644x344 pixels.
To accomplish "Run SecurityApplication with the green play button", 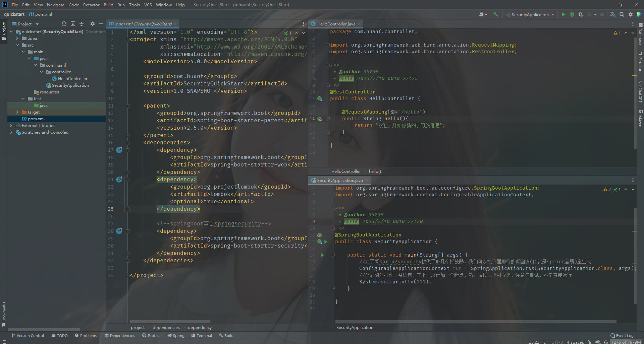I will coord(563,14).
